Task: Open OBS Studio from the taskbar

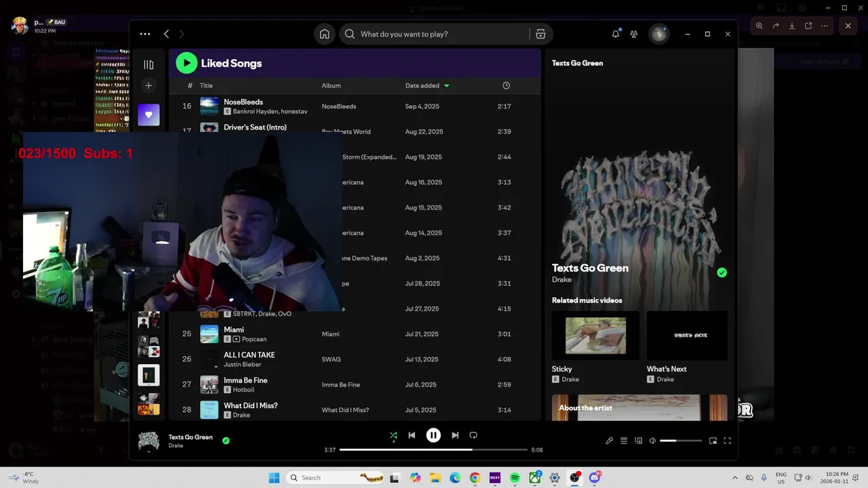Action: click(574, 478)
